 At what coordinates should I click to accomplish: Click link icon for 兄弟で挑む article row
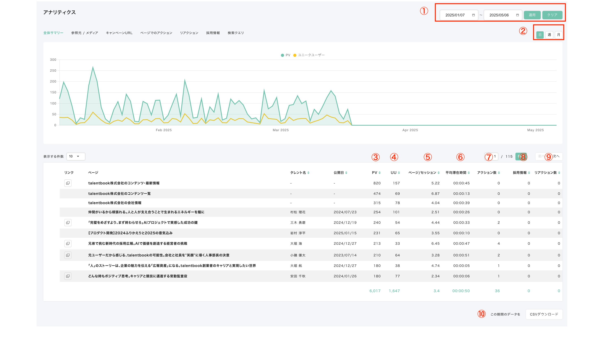point(68,243)
